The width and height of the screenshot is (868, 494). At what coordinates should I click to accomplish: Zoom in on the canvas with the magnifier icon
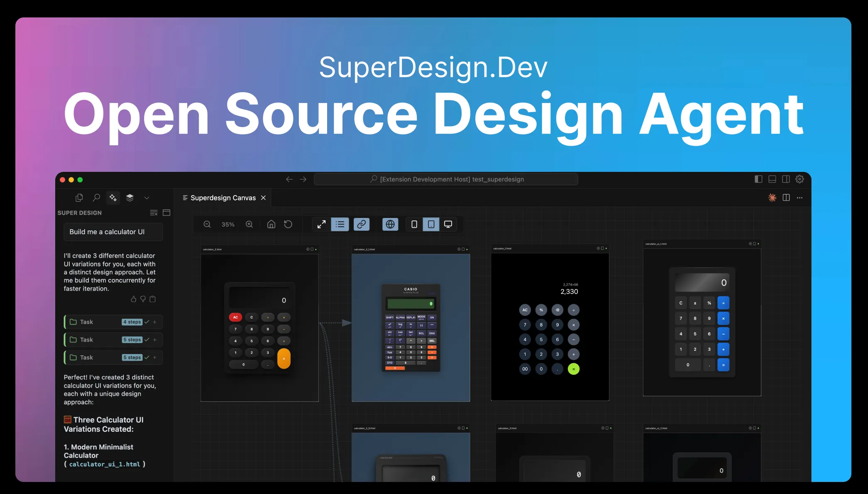[249, 224]
